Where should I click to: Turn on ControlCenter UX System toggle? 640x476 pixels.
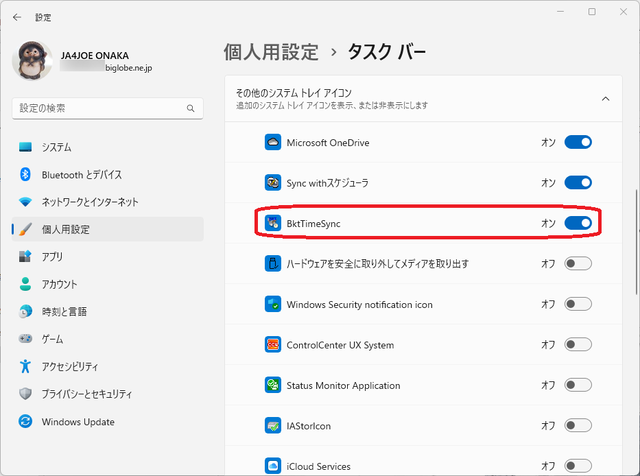(x=578, y=345)
